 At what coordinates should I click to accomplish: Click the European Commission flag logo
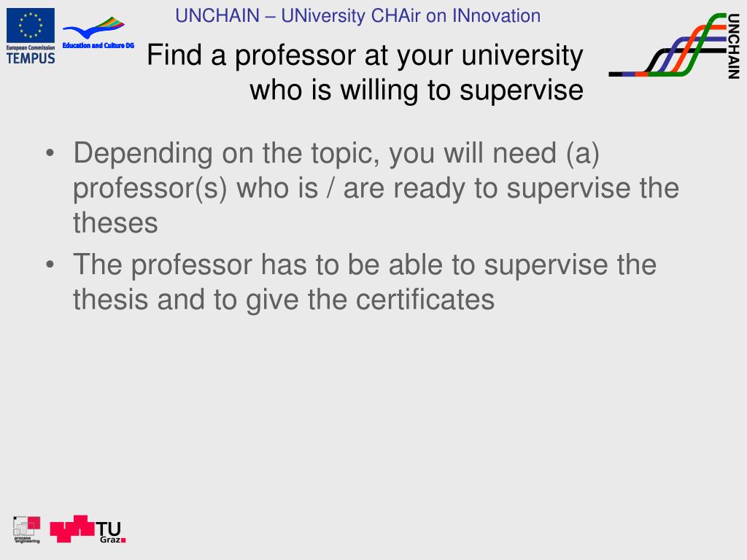pyautogui.click(x=31, y=26)
